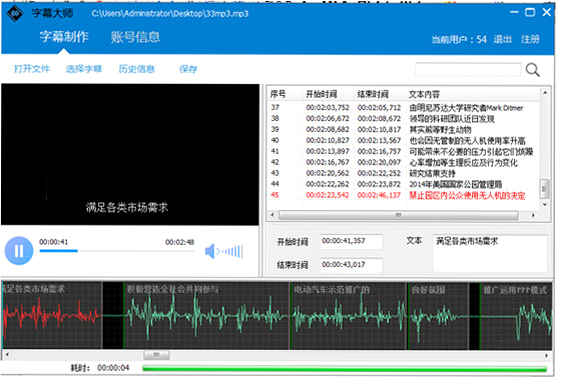Close the 字幕大师 window
This screenshot has width=569, height=380.
(547, 12)
